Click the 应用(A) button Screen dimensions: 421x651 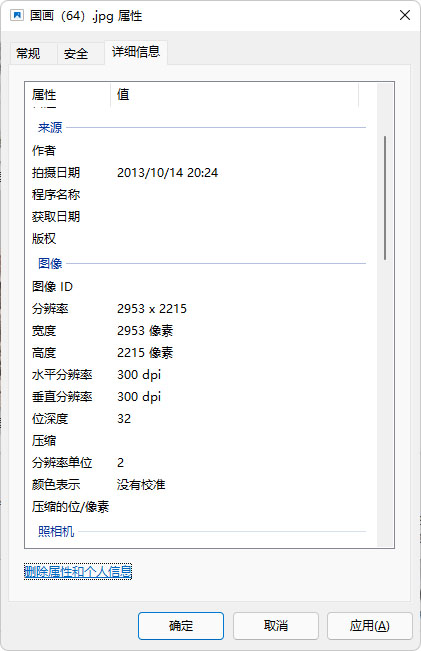[370, 625]
